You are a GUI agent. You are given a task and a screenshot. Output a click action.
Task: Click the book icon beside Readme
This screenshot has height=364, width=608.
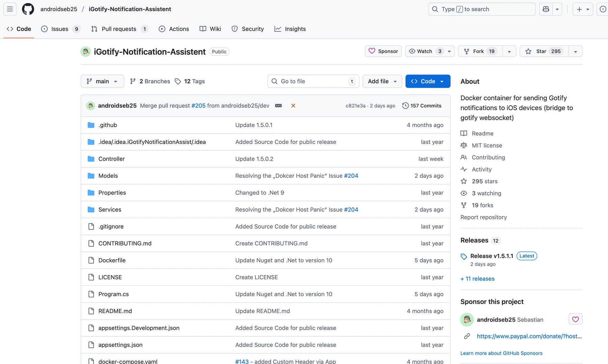click(464, 133)
